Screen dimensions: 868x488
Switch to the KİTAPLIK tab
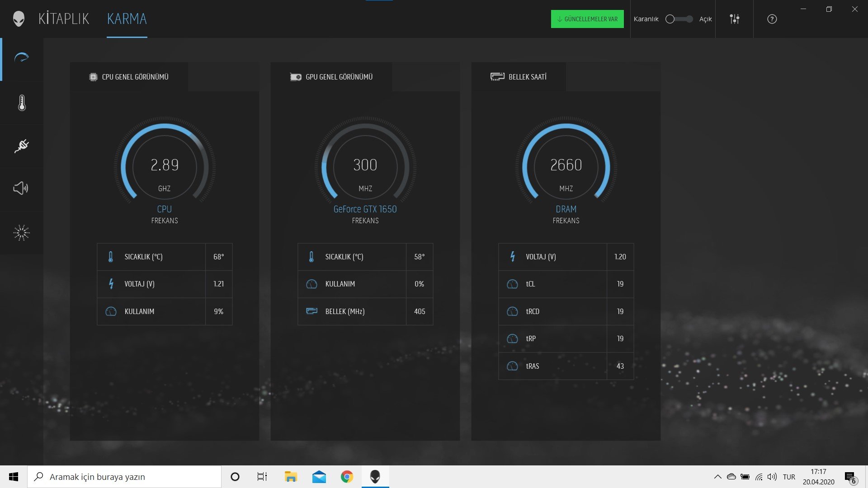[x=64, y=19]
